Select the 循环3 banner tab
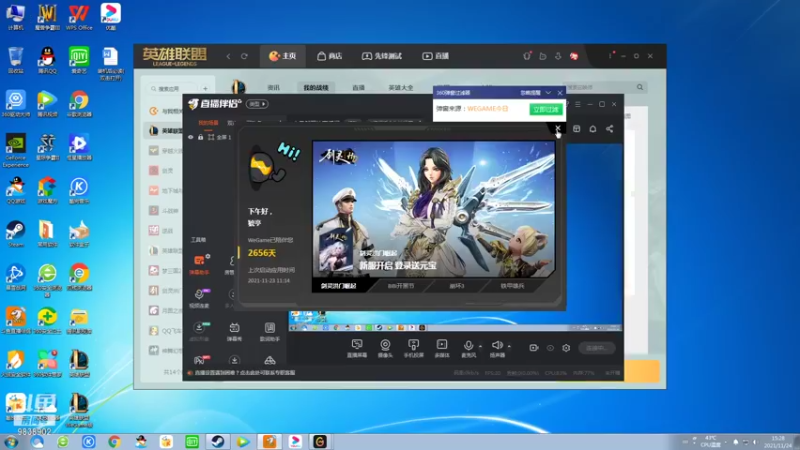This screenshot has height=450, width=800. click(457, 286)
